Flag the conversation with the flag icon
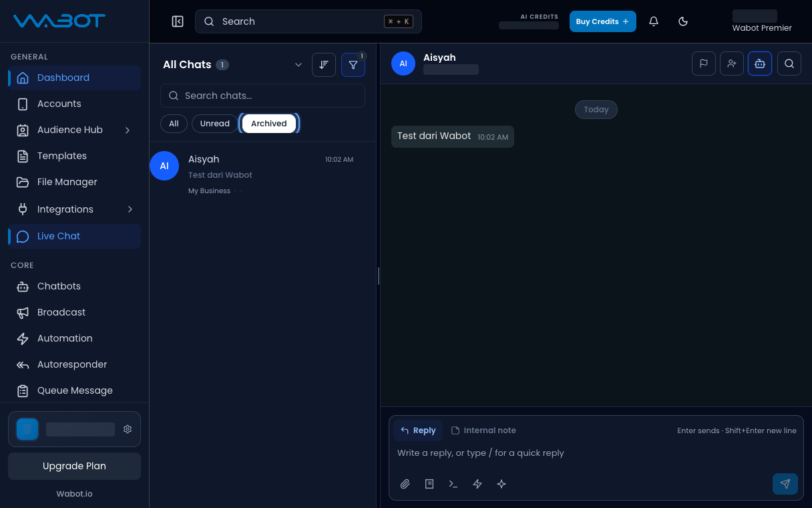 point(704,63)
